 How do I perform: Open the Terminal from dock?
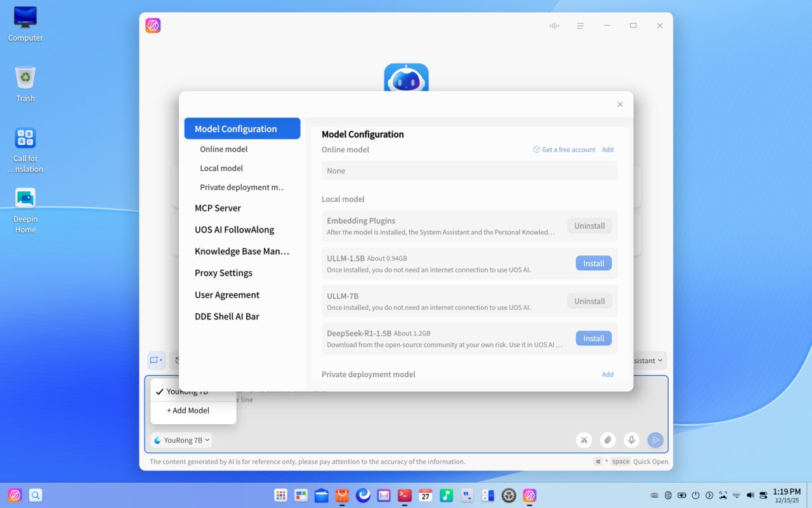(404, 495)
